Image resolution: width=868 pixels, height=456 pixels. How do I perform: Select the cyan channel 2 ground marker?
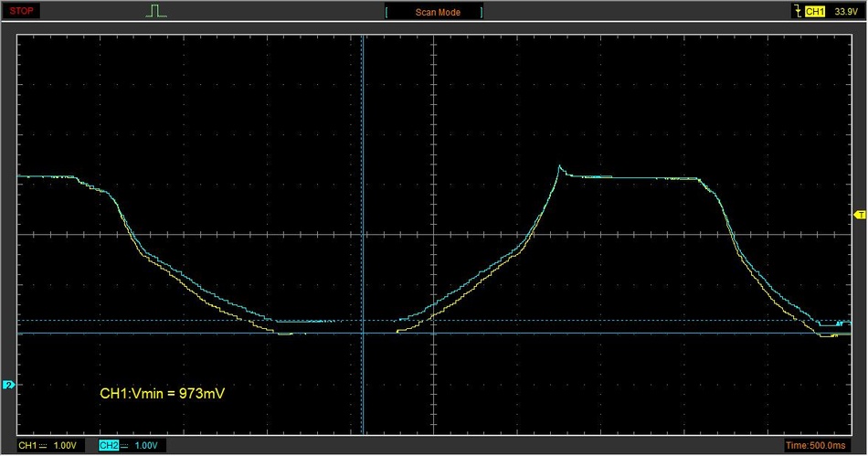click(8, 385)
